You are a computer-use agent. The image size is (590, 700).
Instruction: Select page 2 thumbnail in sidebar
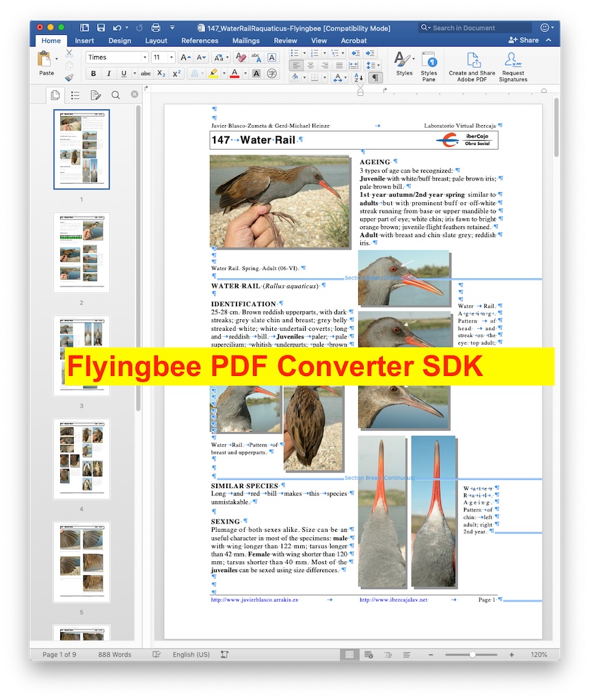click(x=81, y=252)
